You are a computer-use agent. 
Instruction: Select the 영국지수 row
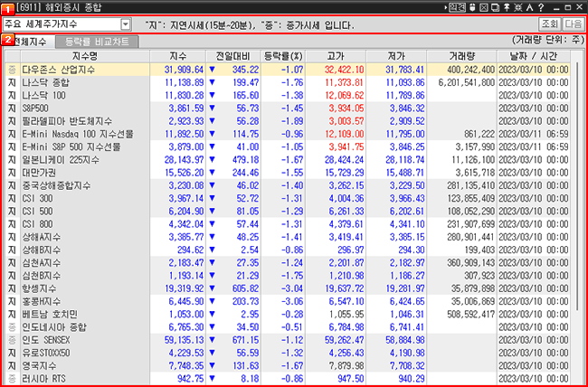[x=288, y=365]
